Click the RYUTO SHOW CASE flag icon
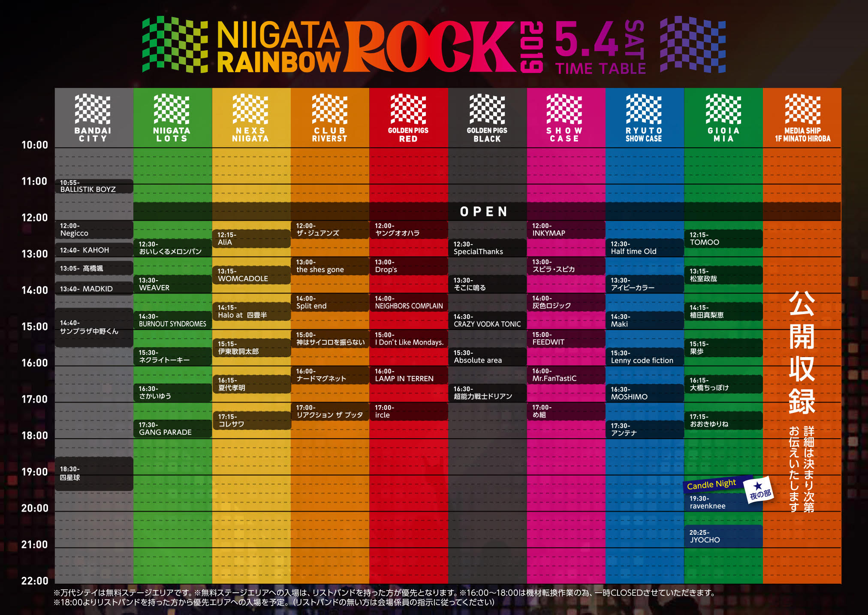The width and height of the screenshot is (868, 615). (x=644, y=109)
